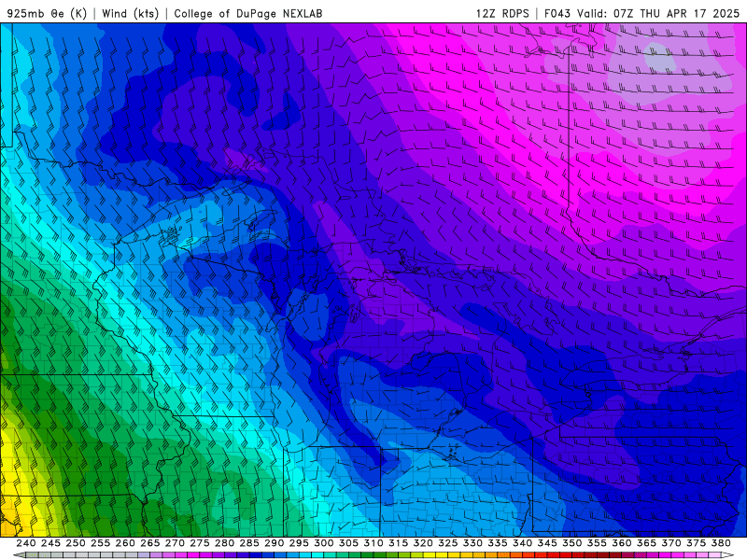Click the 350 legend number
The height and width of the screenshot is (560, 747).
571,543
